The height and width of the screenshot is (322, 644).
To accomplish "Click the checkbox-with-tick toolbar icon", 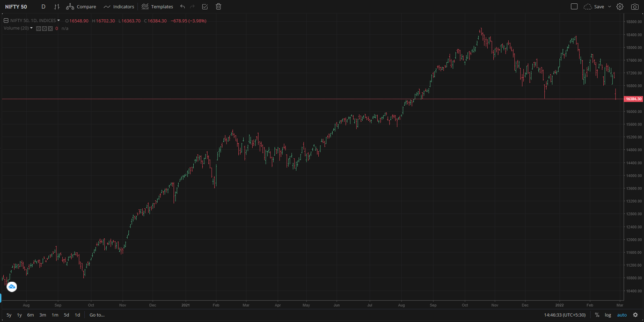I will (x=205, y=6).
